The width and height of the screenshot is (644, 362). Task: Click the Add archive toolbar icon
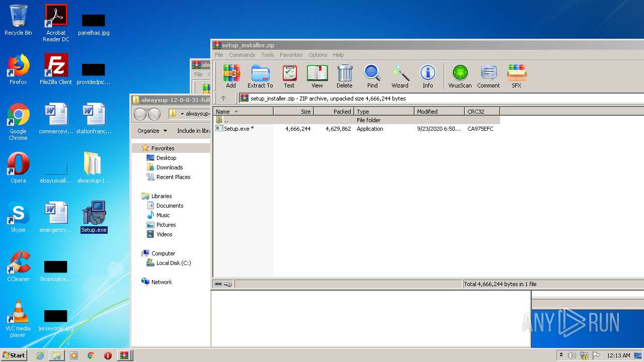tap(231, 76)
